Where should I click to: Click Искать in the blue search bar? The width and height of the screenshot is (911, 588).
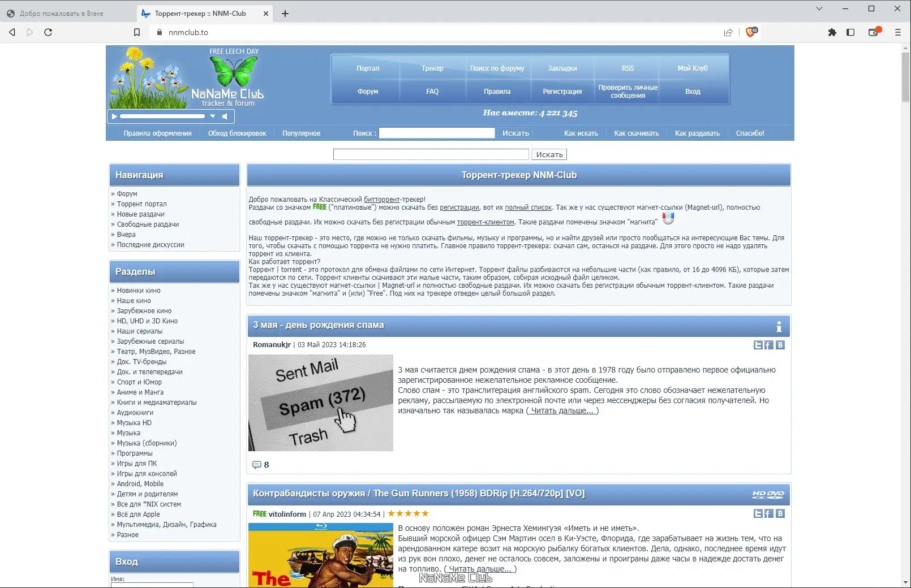(x=515, y=133)
